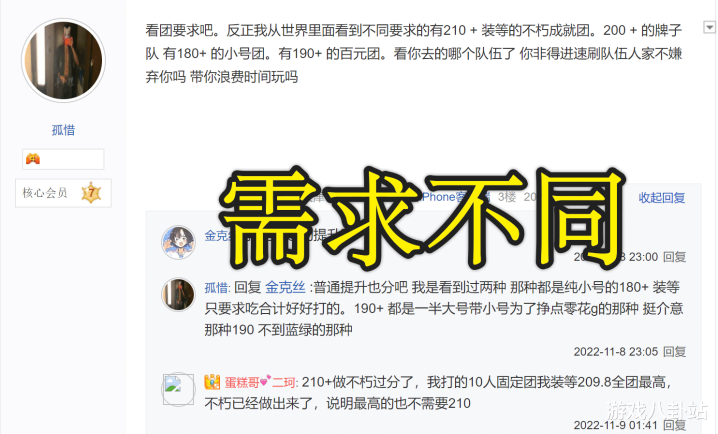
Task: Open 孤惜 username link in second reply
Action: (x=216, y=288)
